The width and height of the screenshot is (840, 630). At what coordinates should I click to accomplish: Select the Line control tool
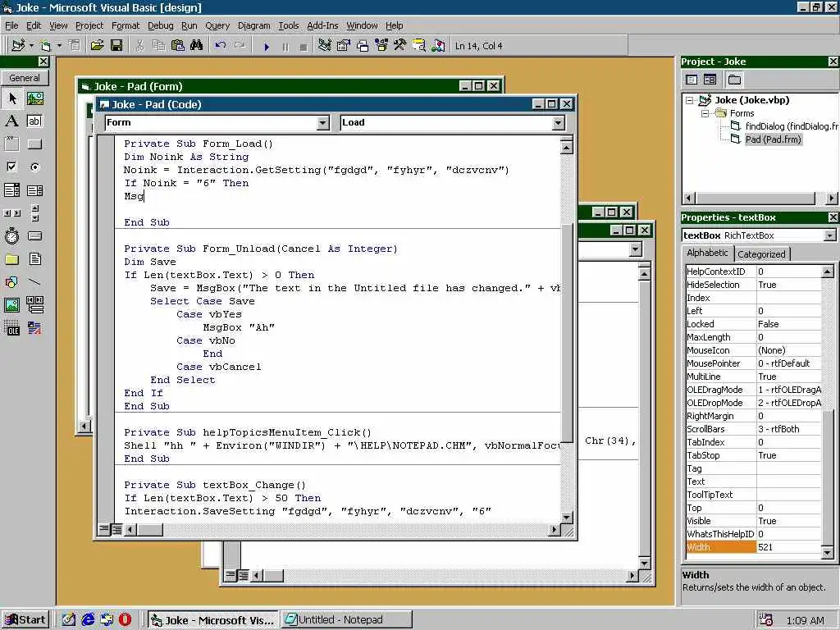tap(34, 282)
